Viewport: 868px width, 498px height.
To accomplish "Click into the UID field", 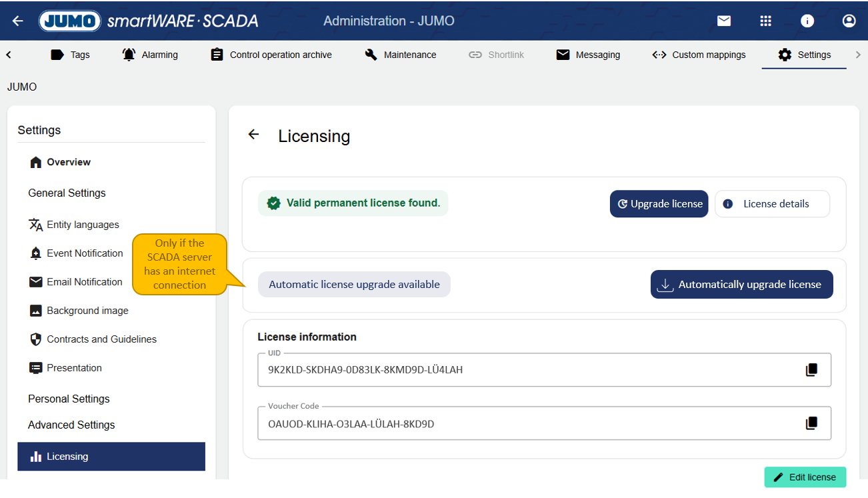I will 545,370.
